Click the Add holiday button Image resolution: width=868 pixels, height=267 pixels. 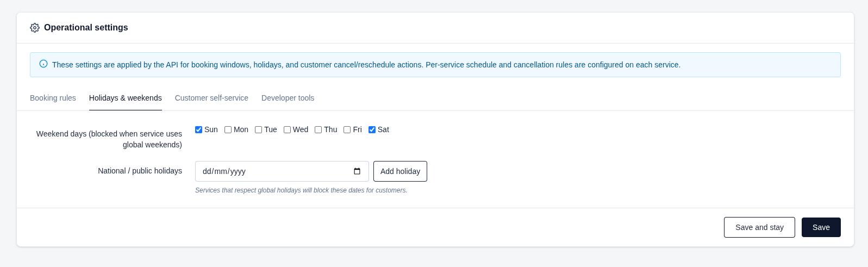tap(400, 171)
